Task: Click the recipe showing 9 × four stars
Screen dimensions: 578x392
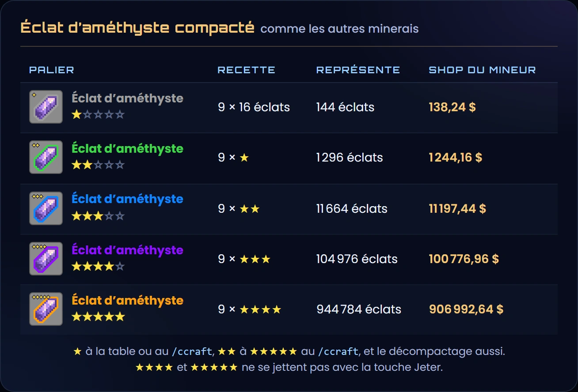Action: (x=250, y=309)
